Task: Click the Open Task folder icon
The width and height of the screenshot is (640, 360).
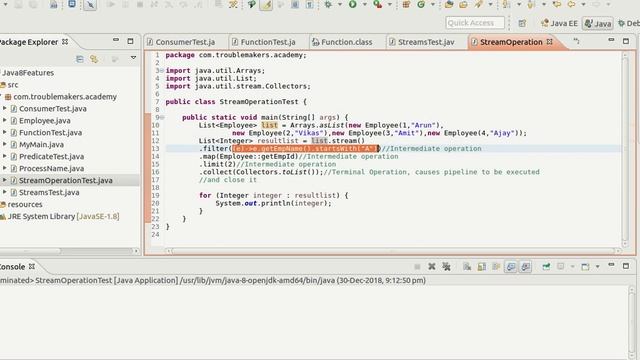Action: click(463, 4)
